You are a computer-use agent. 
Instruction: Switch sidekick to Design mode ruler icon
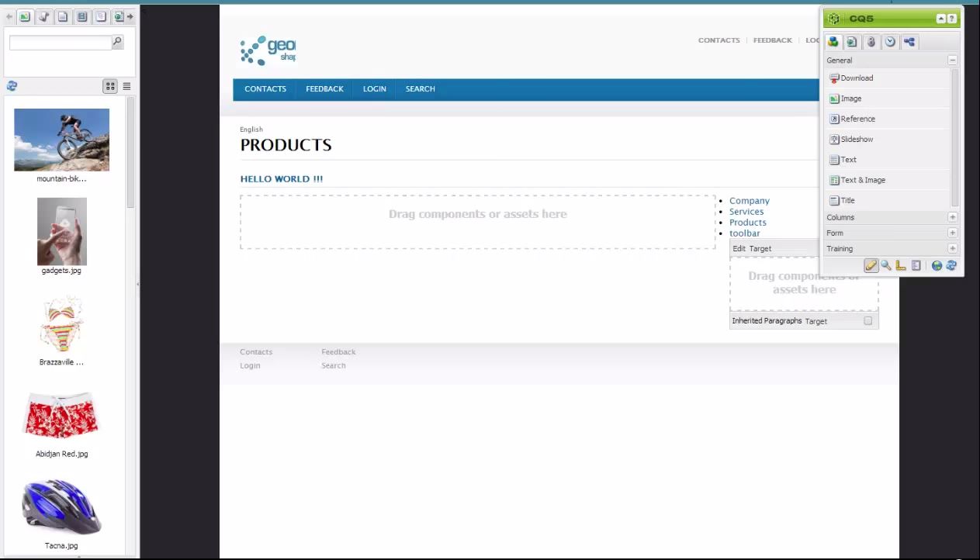[900, 265]
